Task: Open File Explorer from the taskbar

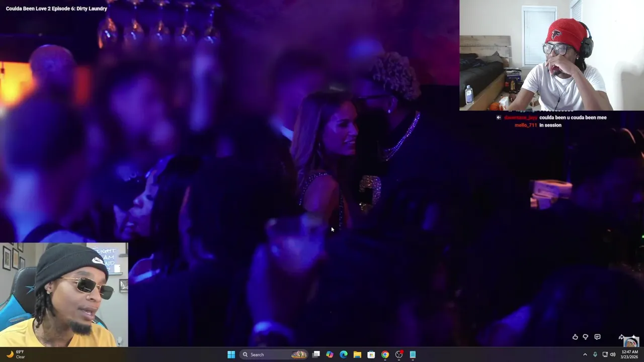Action: click(x=357, y=354)
